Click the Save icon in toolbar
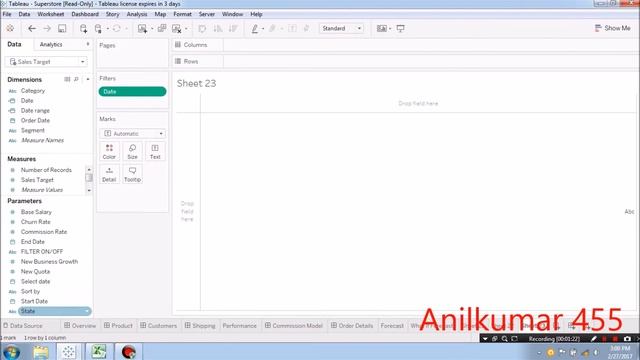This screenshot has width=640, height=360. (62, 28)
